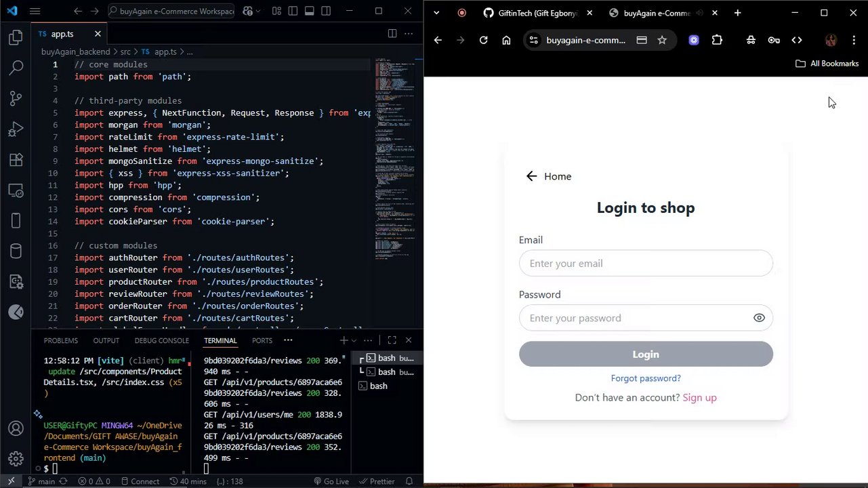Screen dimensions: 868x488
Task: Click the workspace search command center
Action: [x=170, y=11]
